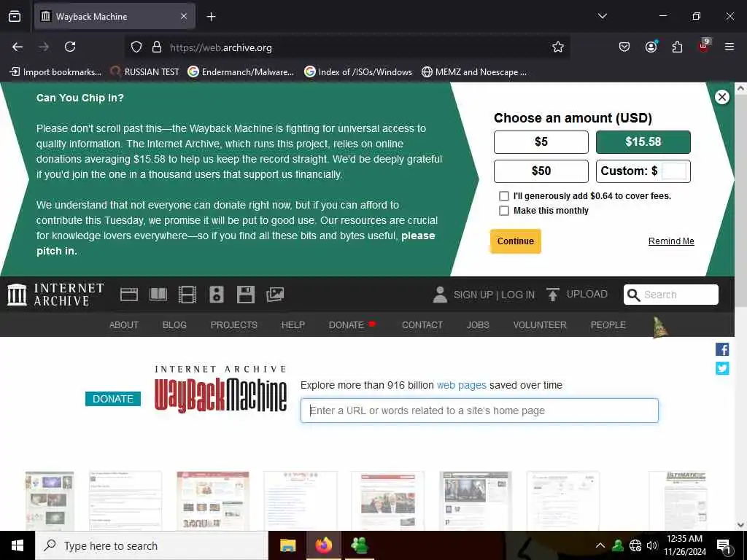Image resolution: width=747 pixels, height=560 pixels.
Task: Click the UPLOAD button
Action: tap(577, 295)
